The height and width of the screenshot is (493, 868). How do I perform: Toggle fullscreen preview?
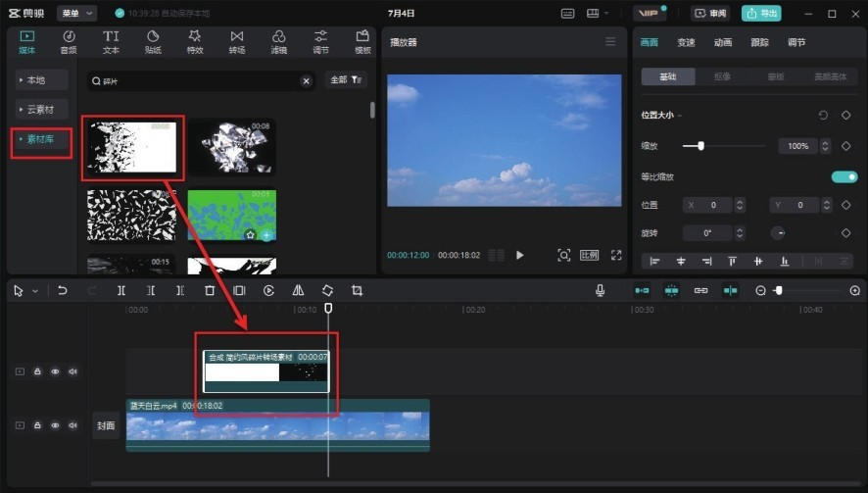[x=616, y=255]
